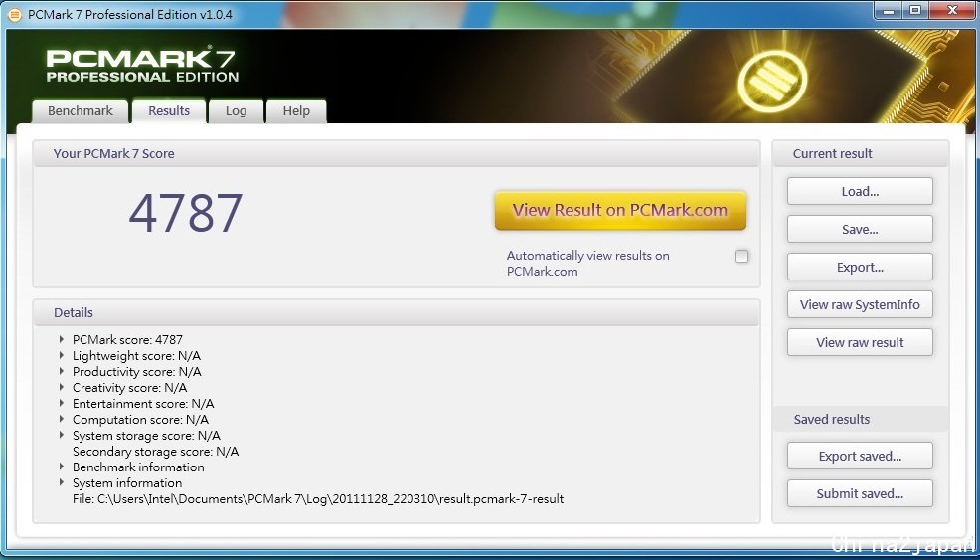Click the Export saved... button

pos(860,457)
